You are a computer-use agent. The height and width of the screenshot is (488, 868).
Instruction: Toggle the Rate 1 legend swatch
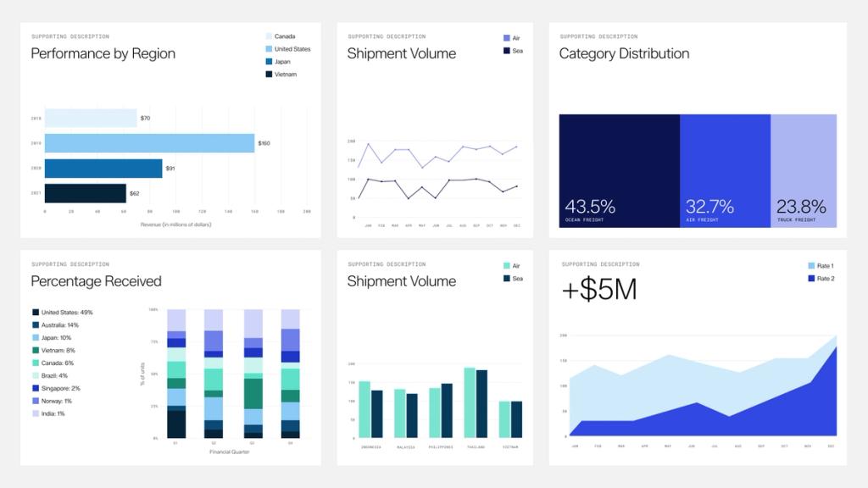coord(811,266)
